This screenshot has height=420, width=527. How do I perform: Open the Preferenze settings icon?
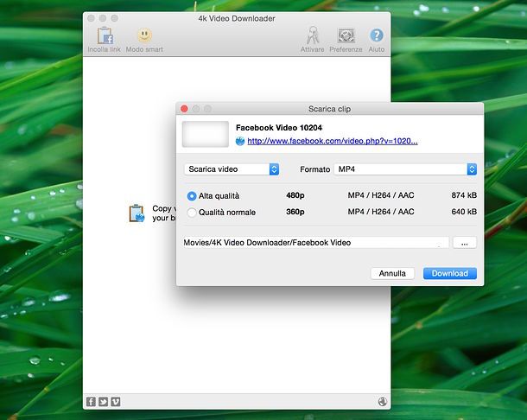(x=346, y=36)
